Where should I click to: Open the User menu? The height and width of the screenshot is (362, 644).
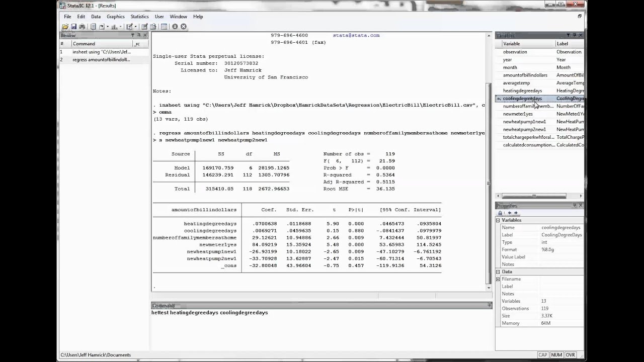click(x=159, y=17)
